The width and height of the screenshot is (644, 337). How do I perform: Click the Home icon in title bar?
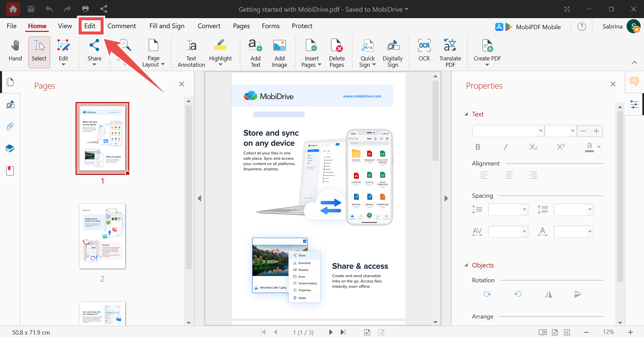(x=13, y=9)
